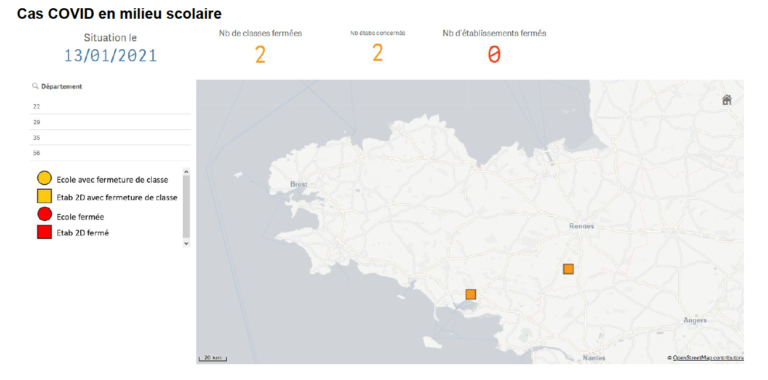The height and width of the screenshot is (380, 768).
Task: Select department 22 in the filter list
Action: pyautogui.click(x=110, y=106)
